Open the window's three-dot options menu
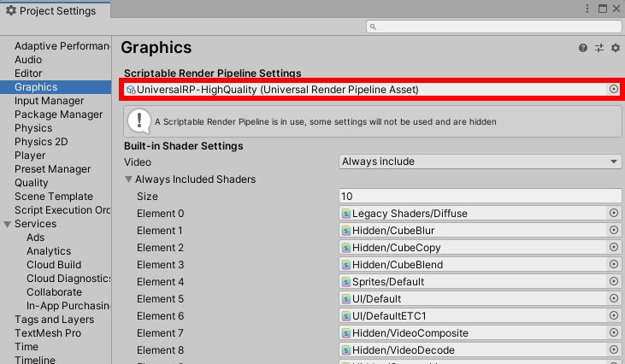This screenshot has width=625, height=364. tap(587, 9)
